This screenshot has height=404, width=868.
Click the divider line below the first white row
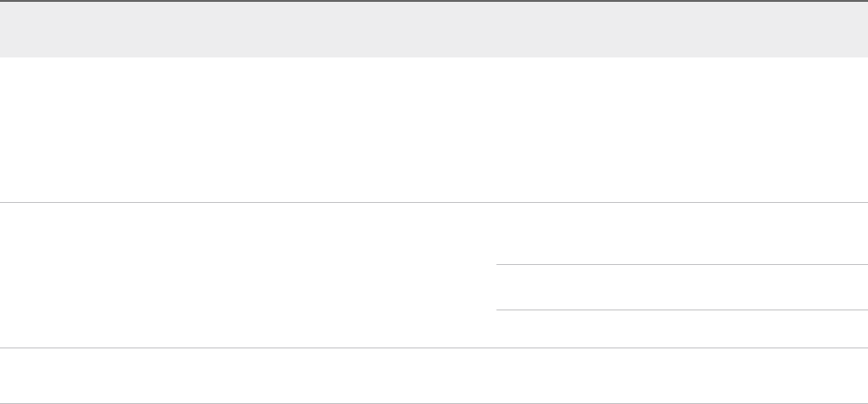(x=434, y=202)
